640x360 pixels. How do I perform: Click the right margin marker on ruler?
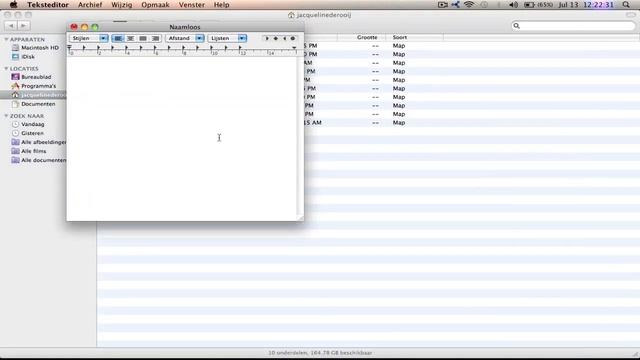(x=294, y=48)
